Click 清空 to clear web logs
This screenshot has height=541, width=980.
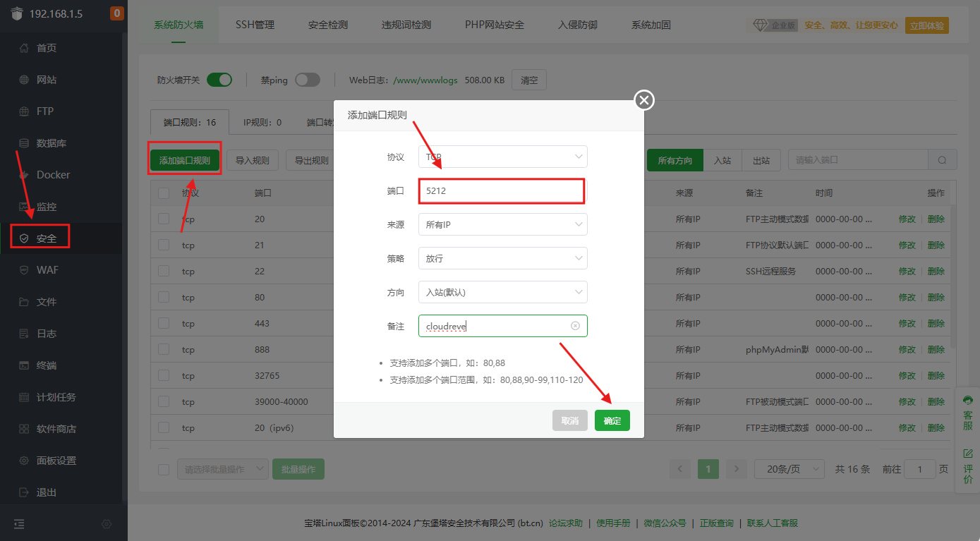coord(528,80)
